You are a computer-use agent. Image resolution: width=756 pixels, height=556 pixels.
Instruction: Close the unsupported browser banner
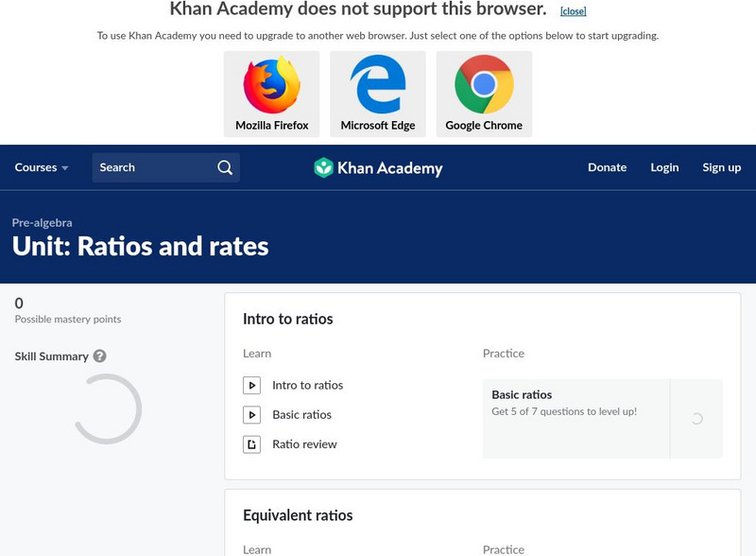click(573, 11)
